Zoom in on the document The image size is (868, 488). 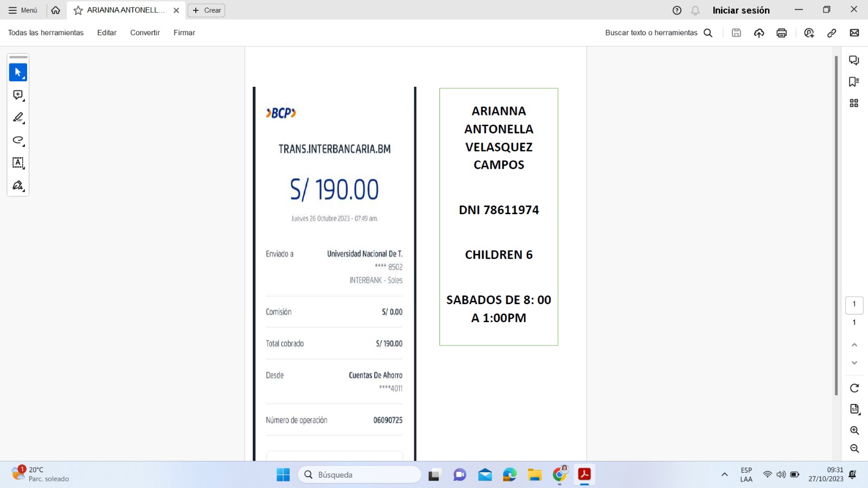[x=854, y=431]
